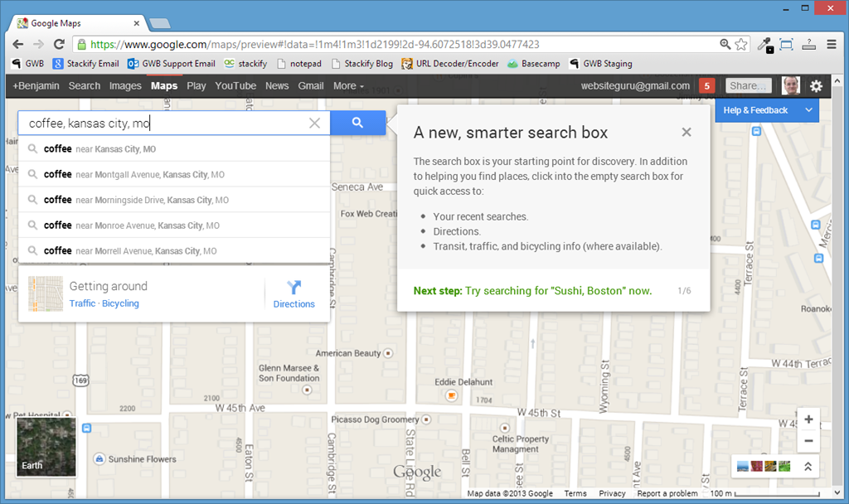Open the Directions arrow icon
The image size is (849, 504).
click(294, 287)
